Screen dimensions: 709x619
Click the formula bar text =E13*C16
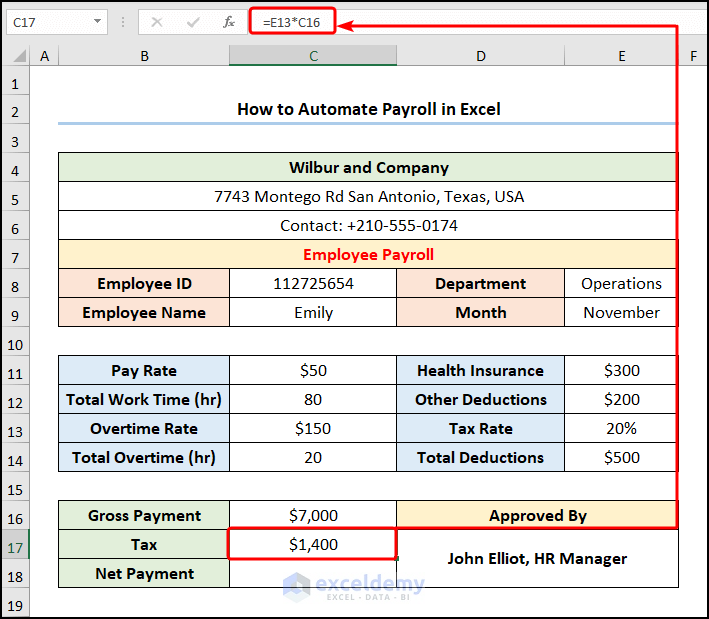pos(292,22)
